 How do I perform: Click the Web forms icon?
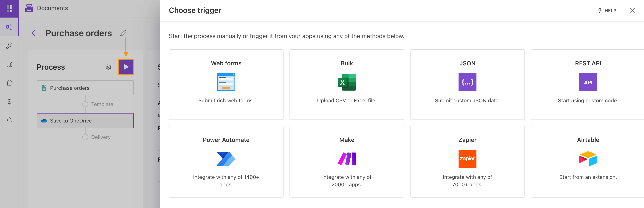226,82
